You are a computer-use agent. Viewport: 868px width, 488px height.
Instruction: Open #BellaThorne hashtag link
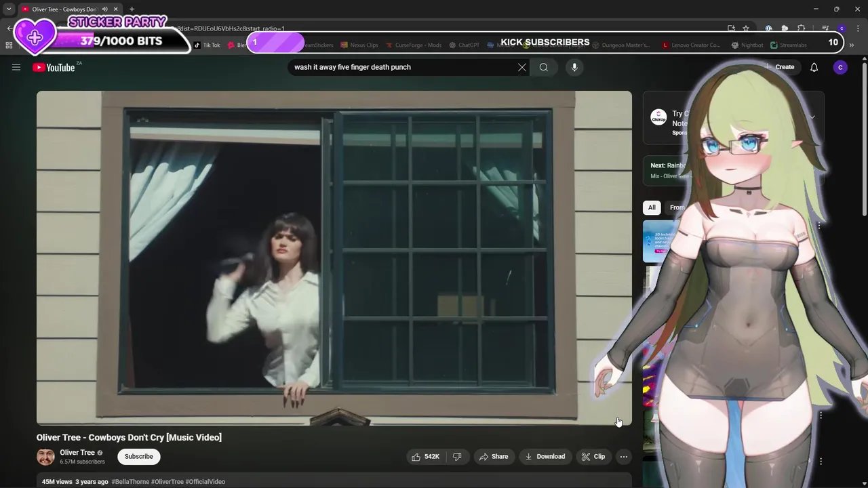(x=131, y=482)
